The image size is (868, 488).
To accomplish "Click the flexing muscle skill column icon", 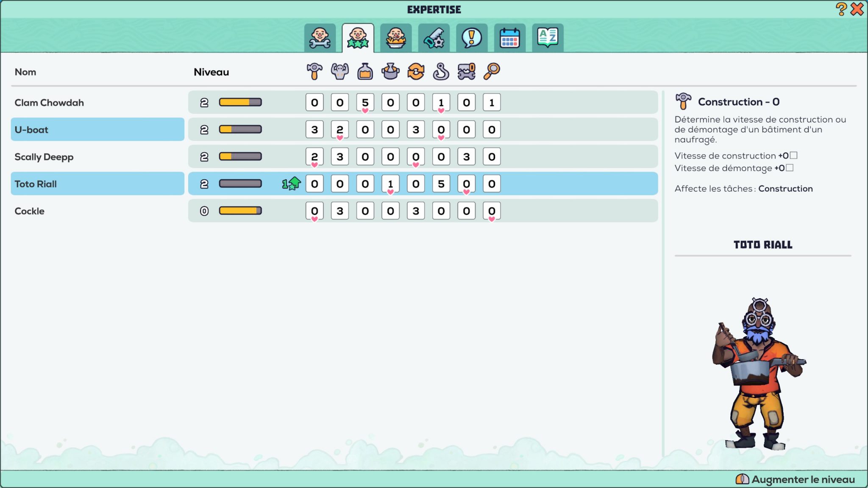I will pos(339,72).
